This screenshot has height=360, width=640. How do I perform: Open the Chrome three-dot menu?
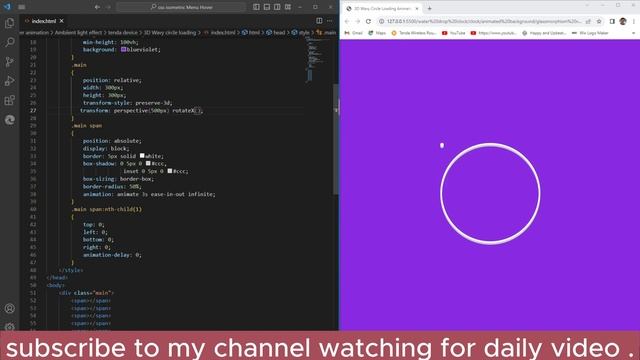pos(634,21)
